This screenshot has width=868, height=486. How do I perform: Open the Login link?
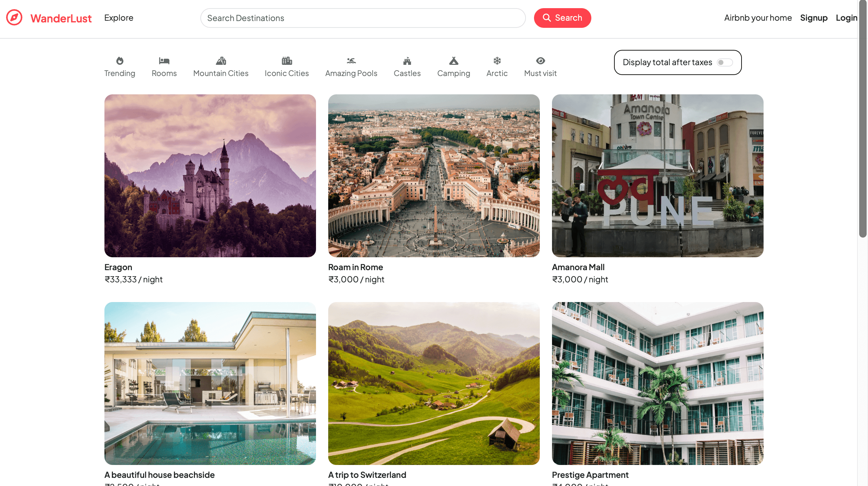(x=846, y=18)
